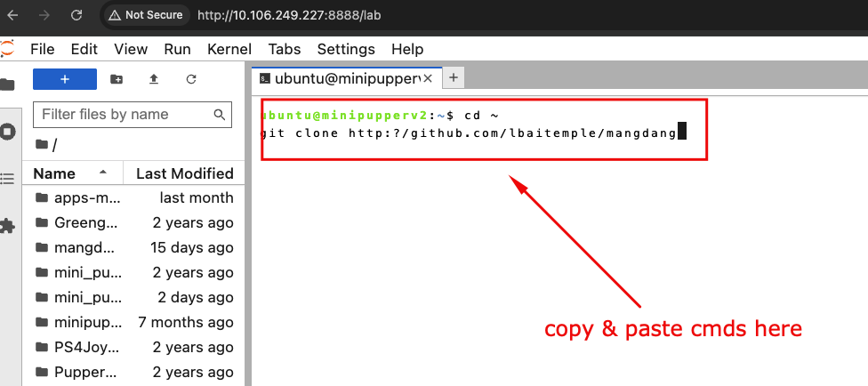
Task: Close the ubuntu@minipupper terminal tab
Action: point(428,78)
